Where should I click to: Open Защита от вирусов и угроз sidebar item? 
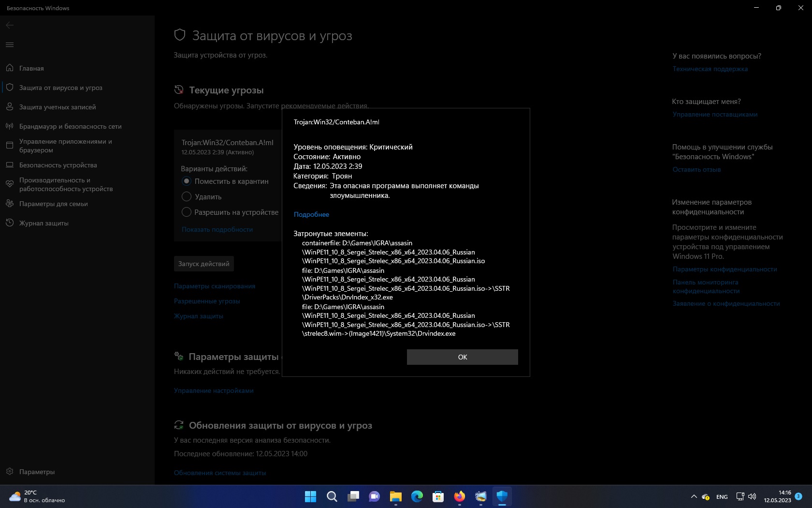[x=77, y=88]
